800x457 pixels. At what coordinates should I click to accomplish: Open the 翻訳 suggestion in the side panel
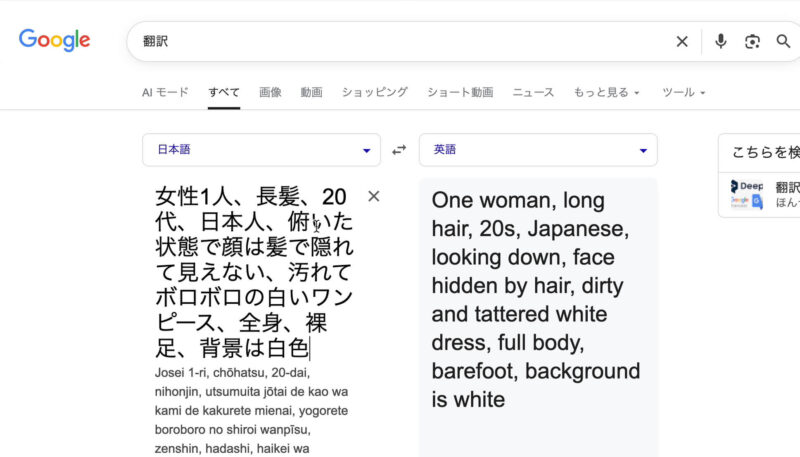coord(788,188)
